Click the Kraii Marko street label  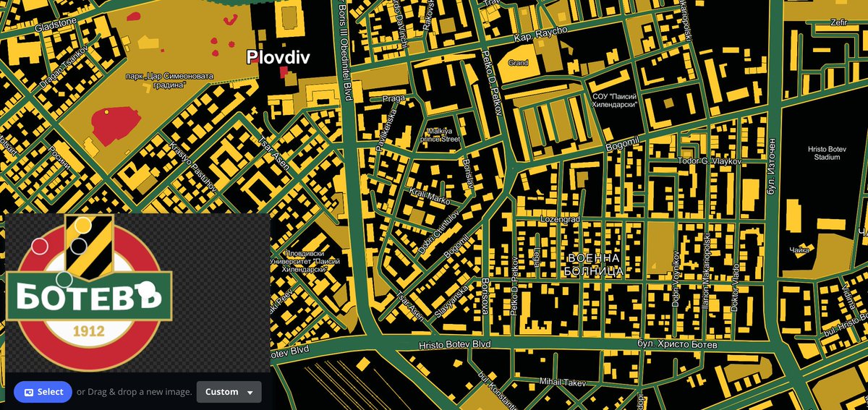pyautogui.click(x=429, y=197)
